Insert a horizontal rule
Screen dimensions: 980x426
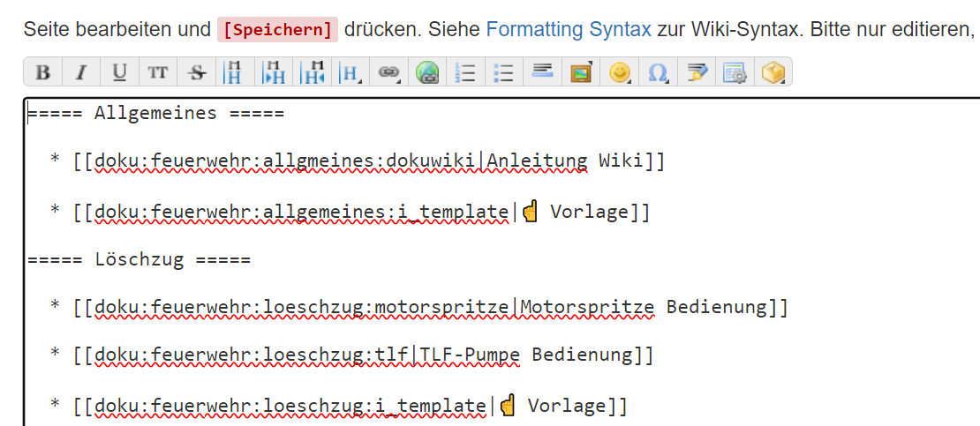542,72
